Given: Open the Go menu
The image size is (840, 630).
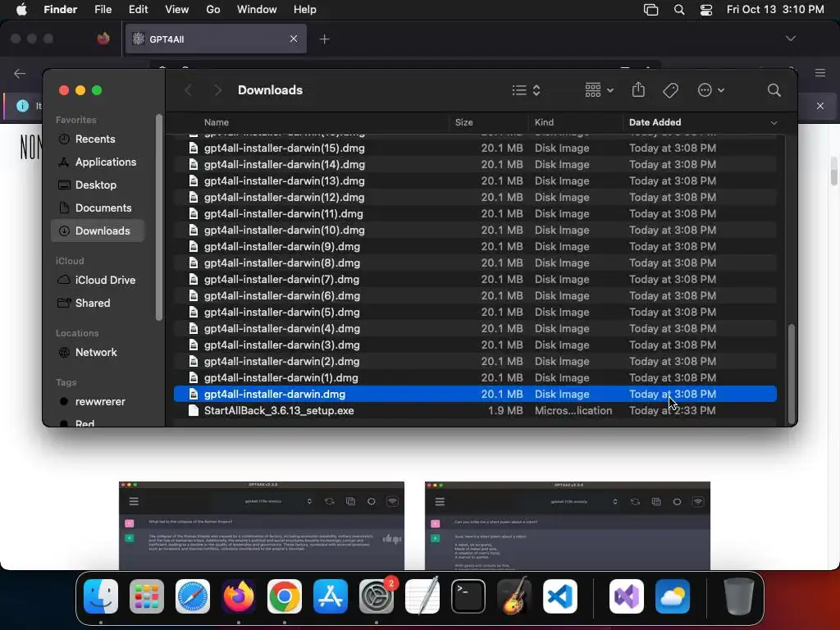Looking at the screenshot, I should tap(212, 10).
